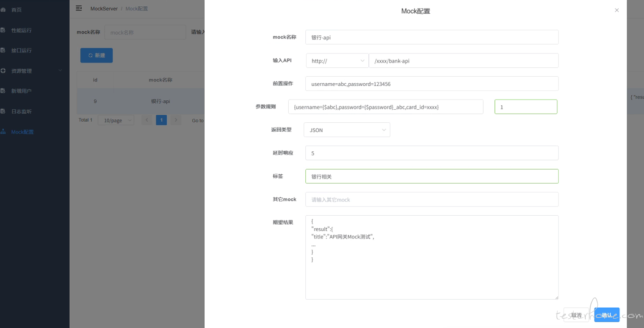This screenshot has height=328, width=644.
Task: Click the 延时响应 delay input field
Action: tap(432, 153)
